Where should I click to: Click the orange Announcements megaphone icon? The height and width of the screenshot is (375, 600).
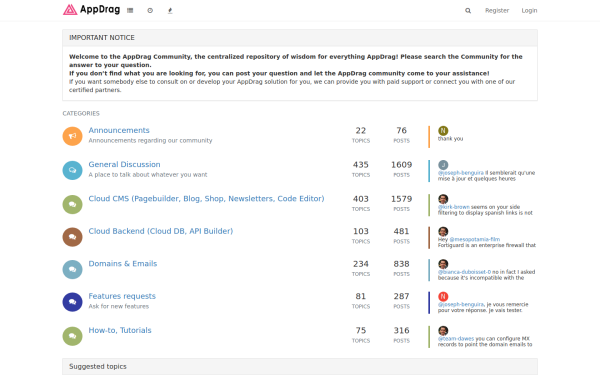click(72, 136)
